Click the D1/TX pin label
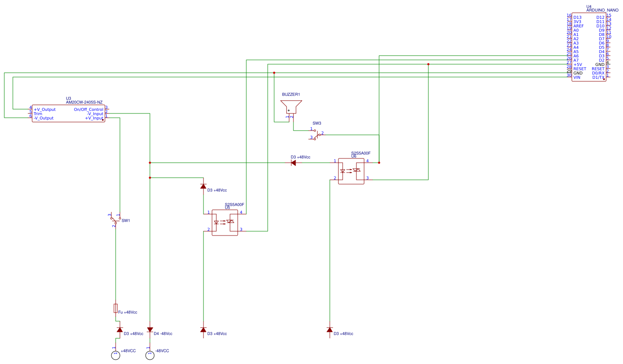 pyautogui.click(x=598, y=78)
